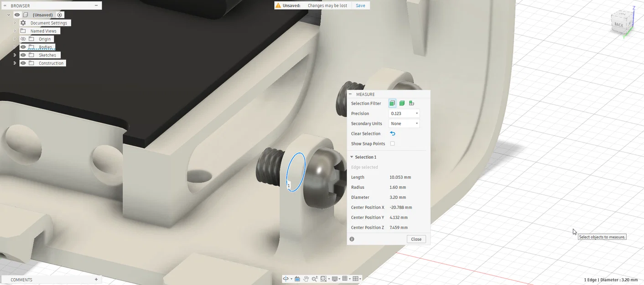Image resolution: width=644 pixels, height=285 pixels.
Task: Click the Diameter value 3.20 mm
Action: [x=398, y=197]
